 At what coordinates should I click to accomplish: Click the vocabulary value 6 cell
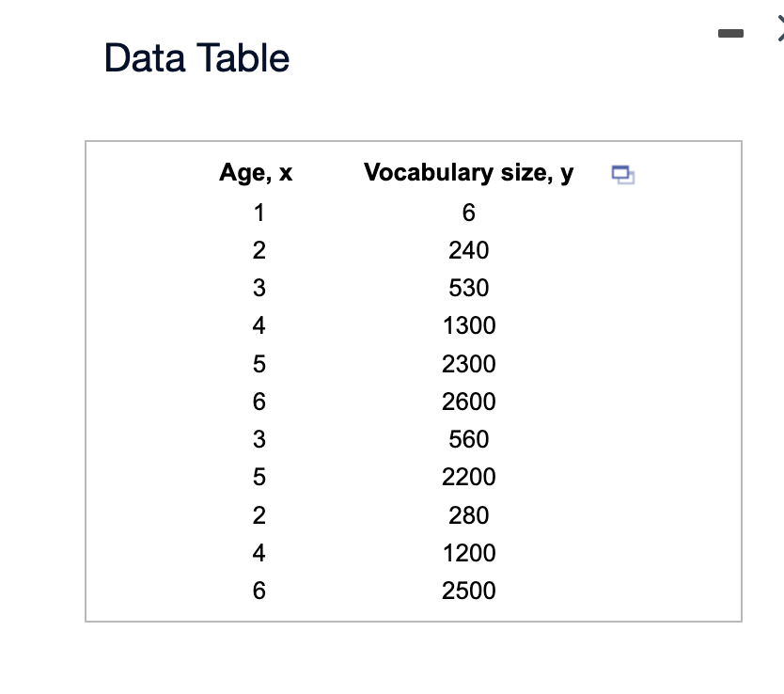click(x=468, y=213)
